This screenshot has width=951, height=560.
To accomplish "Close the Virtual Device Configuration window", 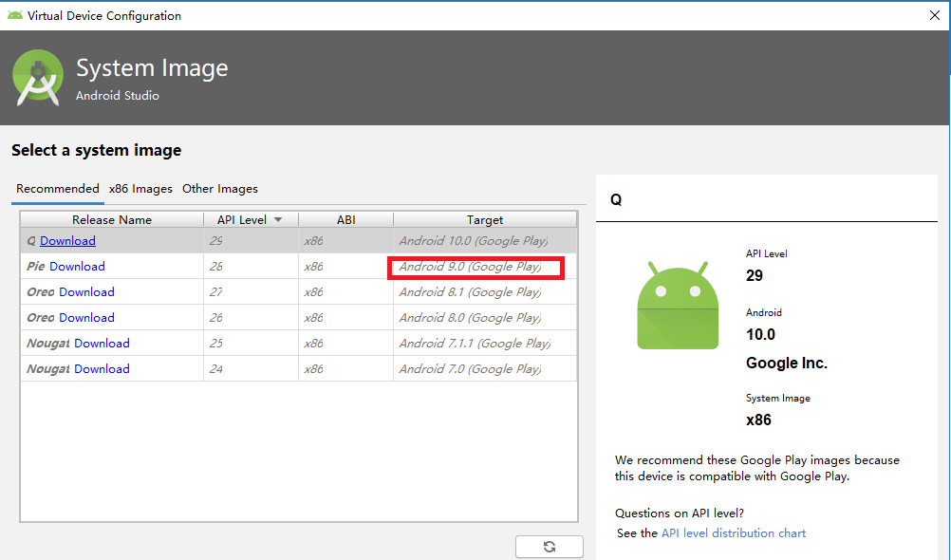I will (x=935, y=15).
